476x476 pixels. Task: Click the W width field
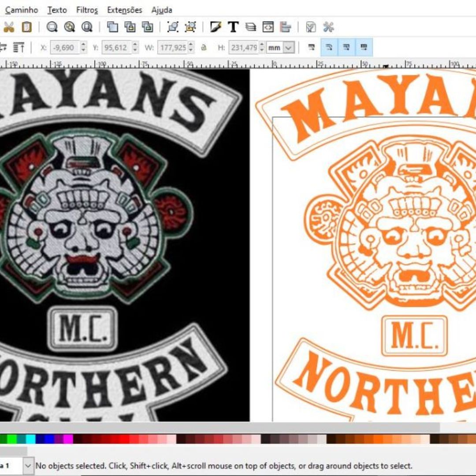tap(172, 48)
